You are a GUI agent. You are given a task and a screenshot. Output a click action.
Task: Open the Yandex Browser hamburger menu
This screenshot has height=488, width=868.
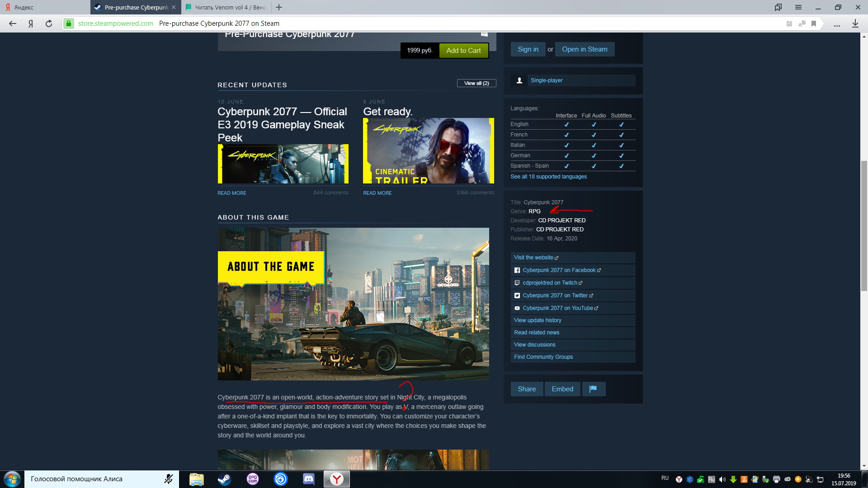[798, 7]
